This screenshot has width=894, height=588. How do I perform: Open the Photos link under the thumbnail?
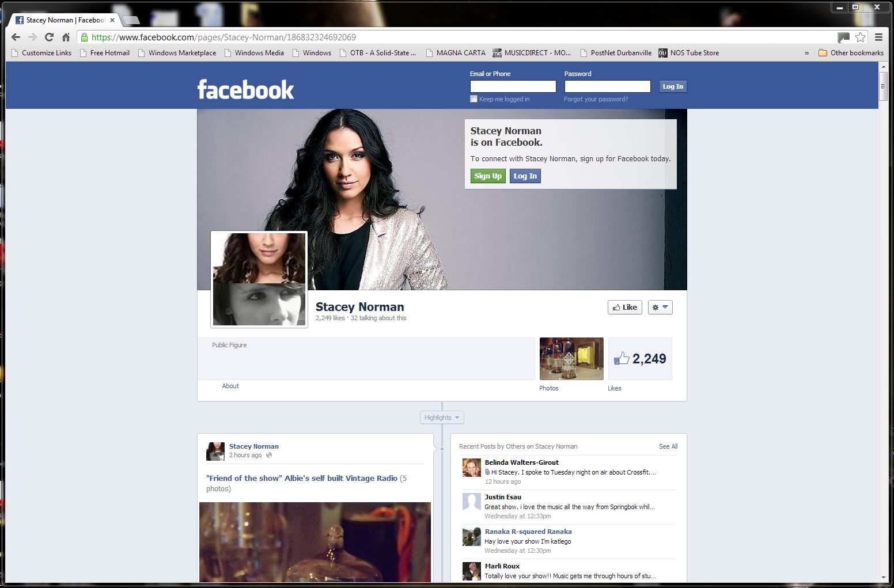[x=549, y=388]
